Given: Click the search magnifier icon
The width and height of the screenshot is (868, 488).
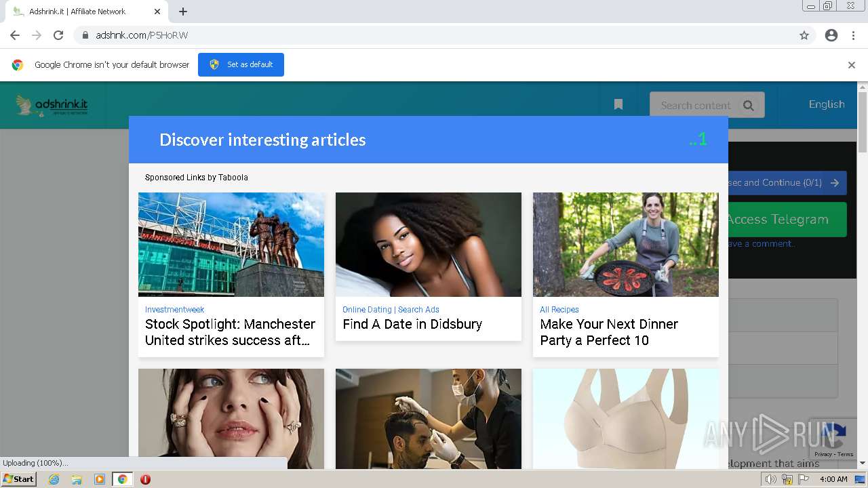Looking at the screenshot, I should [749, 105].
